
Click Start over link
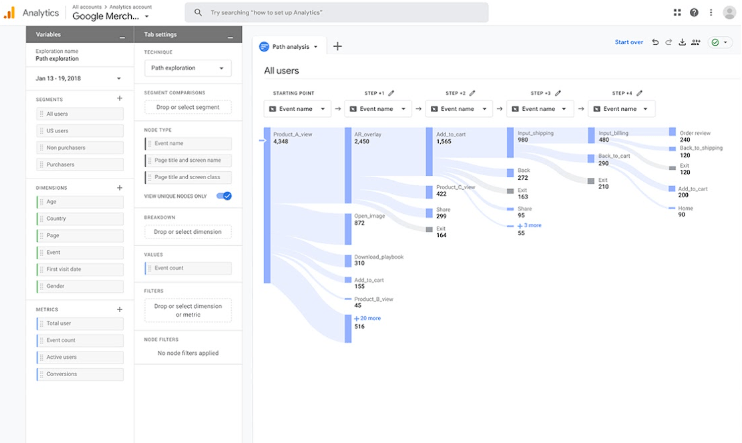click(x=628, y=43)
